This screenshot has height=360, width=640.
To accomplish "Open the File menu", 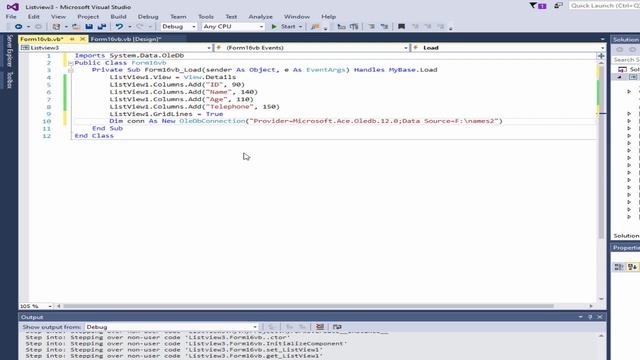I will (x=11, y=17).
